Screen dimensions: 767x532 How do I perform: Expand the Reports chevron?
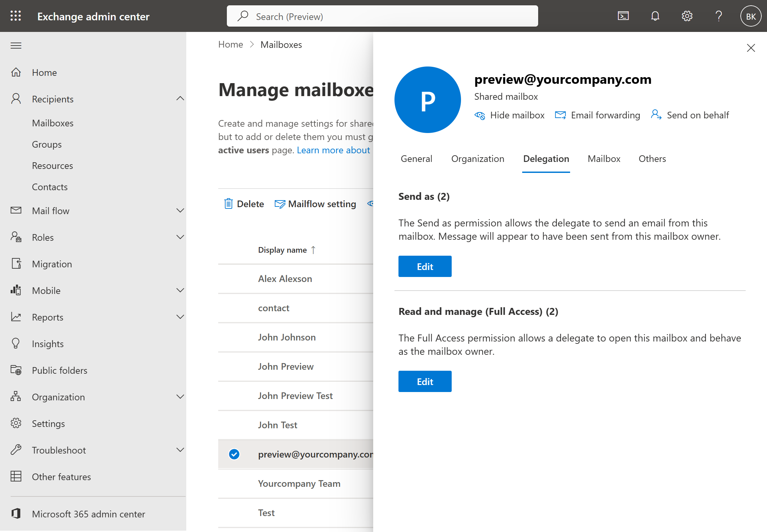pos(180,317)
